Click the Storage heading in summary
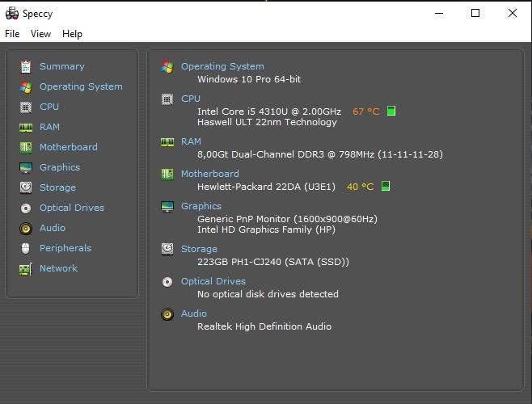The image size is (532, 404). (199, 249)
